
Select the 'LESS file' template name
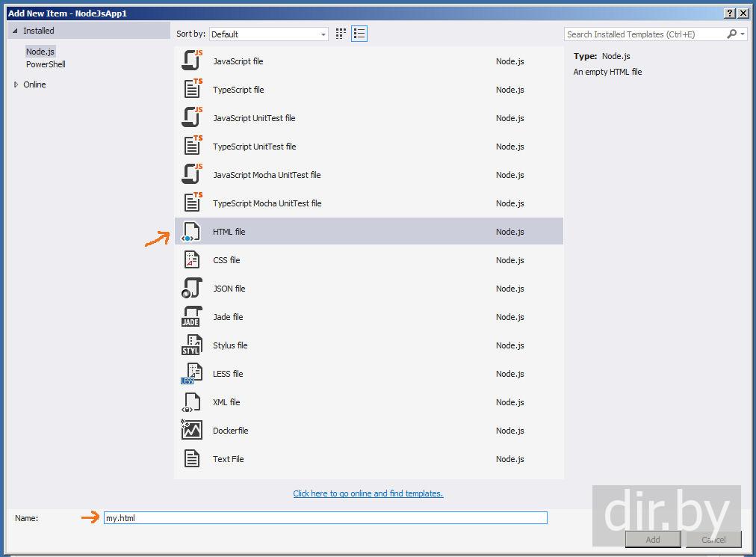point(228,374)
